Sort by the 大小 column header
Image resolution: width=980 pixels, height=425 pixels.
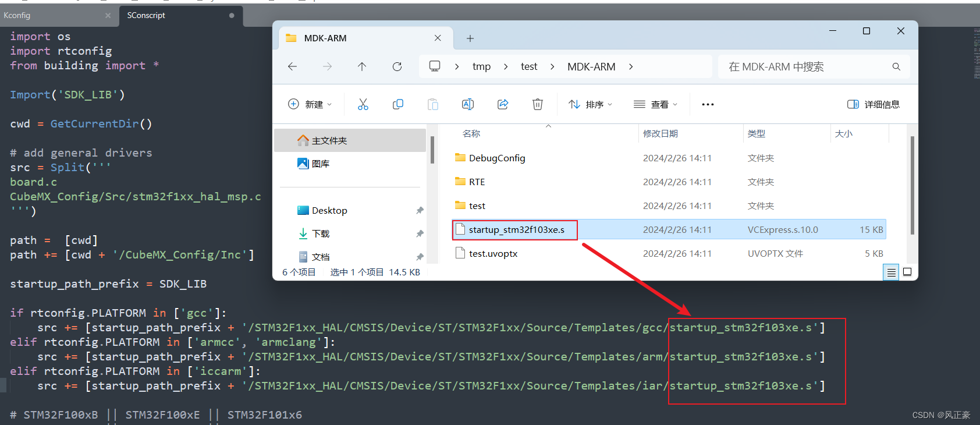844,134
